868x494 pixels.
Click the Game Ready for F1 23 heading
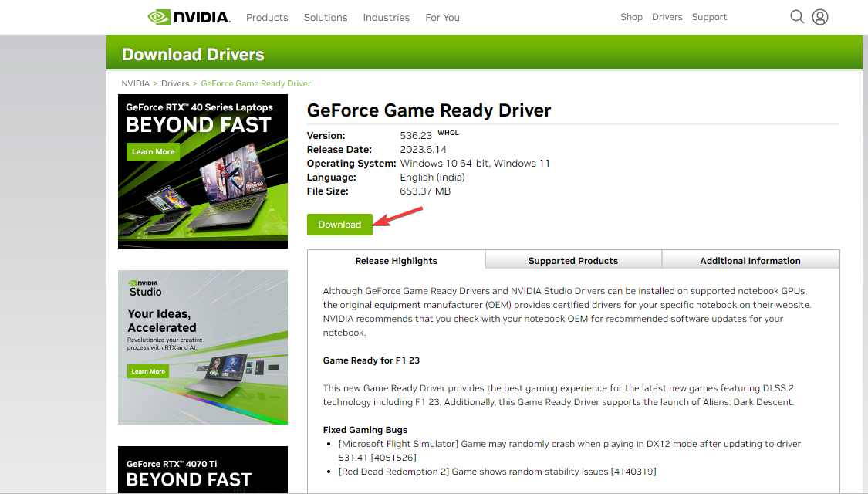pos(371,360)
